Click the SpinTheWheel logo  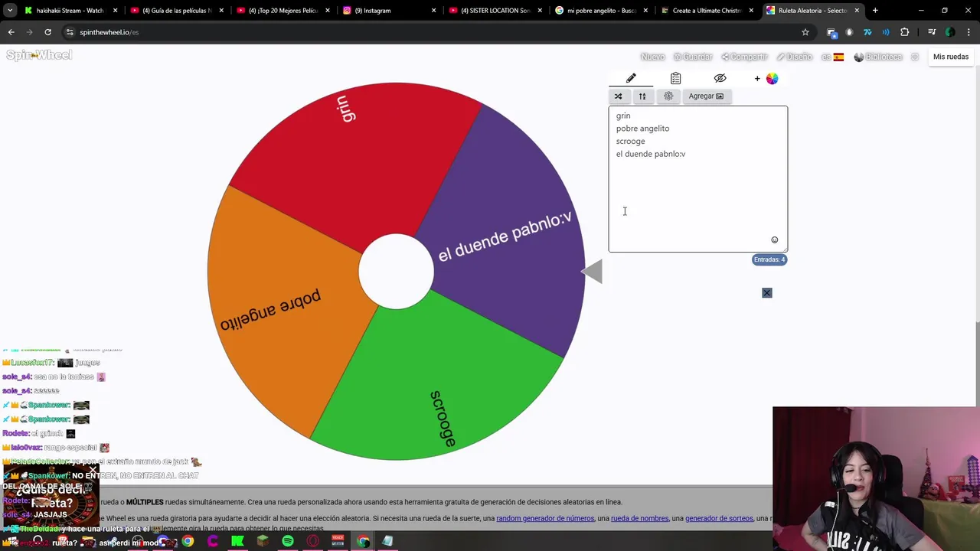click(x=39, y=55)
